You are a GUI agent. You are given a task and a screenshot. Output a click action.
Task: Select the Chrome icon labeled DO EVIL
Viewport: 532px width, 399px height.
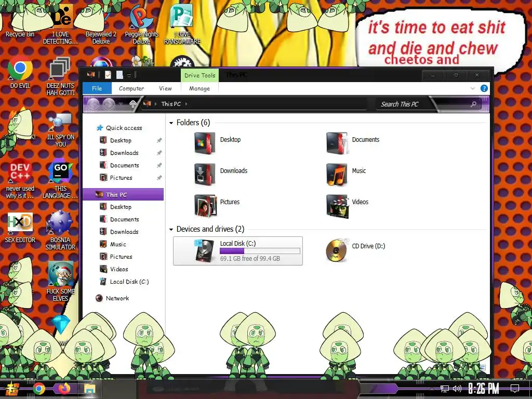20,73
